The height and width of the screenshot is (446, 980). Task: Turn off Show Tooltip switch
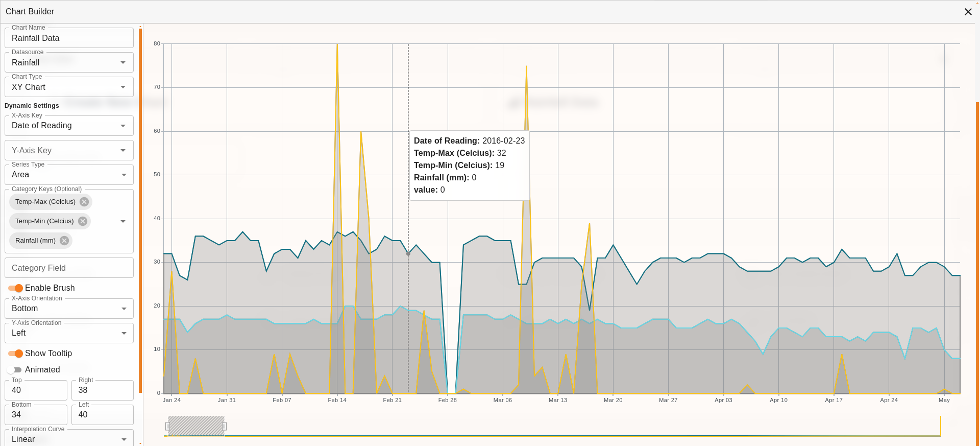(16, 354)
